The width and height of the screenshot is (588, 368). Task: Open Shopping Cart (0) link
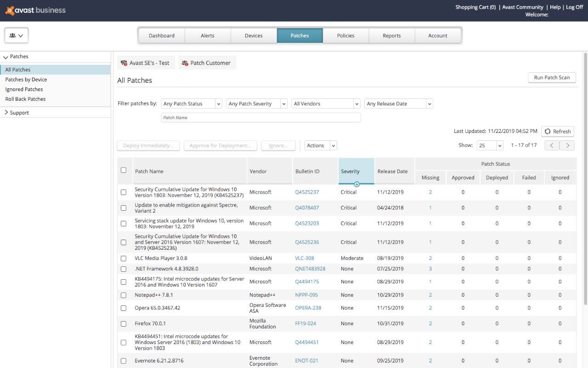[475, 7]
